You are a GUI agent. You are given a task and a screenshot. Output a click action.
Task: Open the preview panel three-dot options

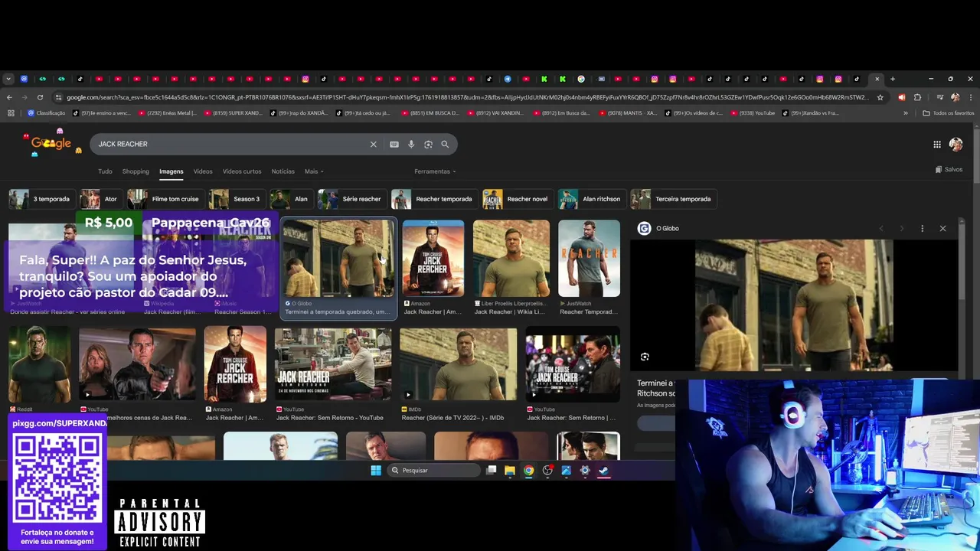[922, 228]
